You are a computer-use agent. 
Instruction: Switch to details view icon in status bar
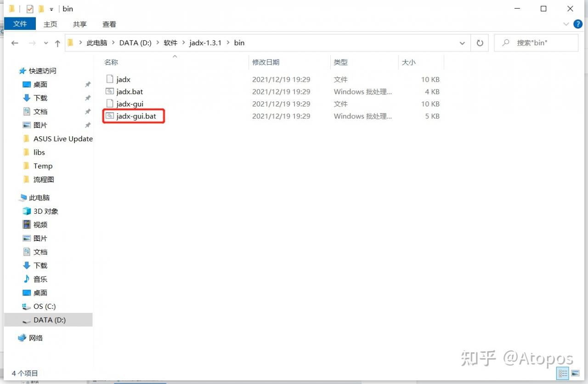[562, 373]
